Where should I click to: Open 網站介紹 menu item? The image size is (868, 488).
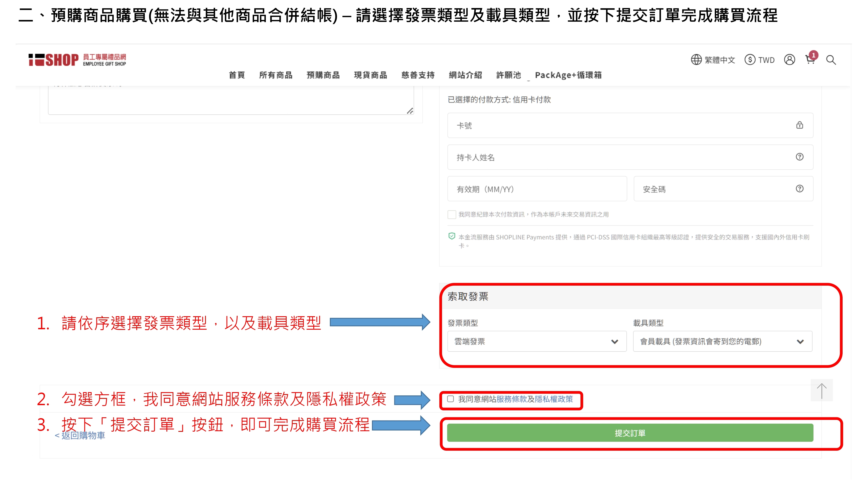click(466, 75)
